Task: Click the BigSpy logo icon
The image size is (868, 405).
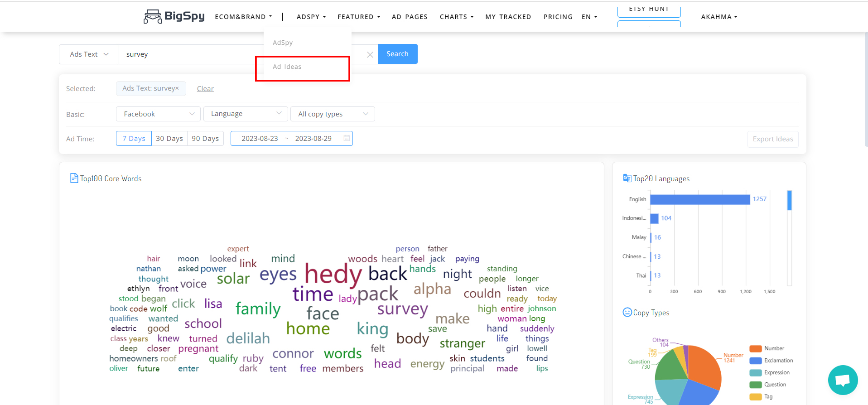Action: pos(153,17)
